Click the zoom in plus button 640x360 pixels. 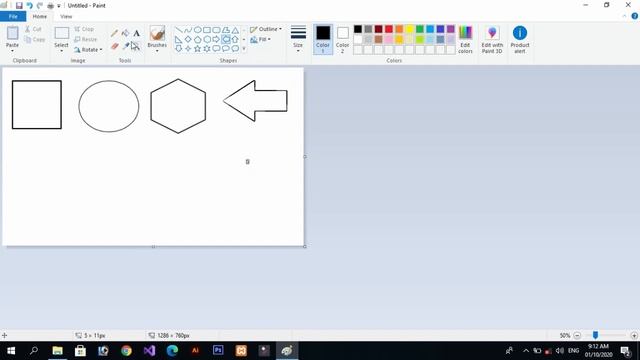[x=634, y=336]
